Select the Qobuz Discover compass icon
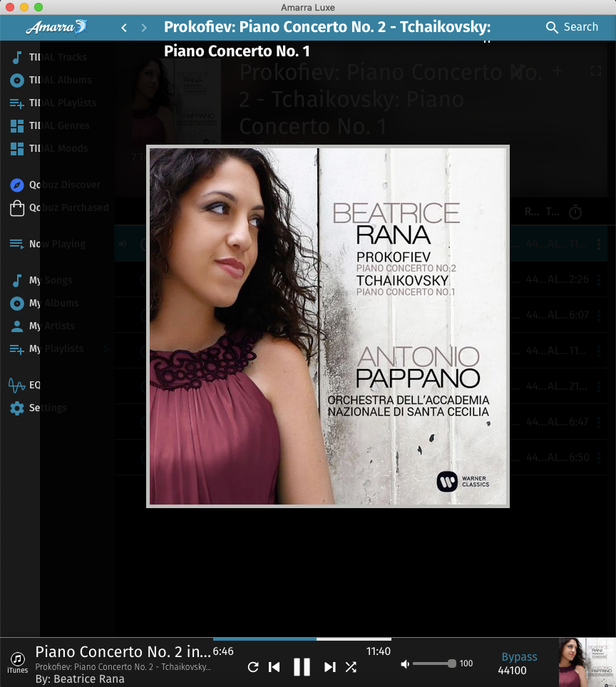Image resolution: width=616 pixels, height=687 pixels. [17, 185]
